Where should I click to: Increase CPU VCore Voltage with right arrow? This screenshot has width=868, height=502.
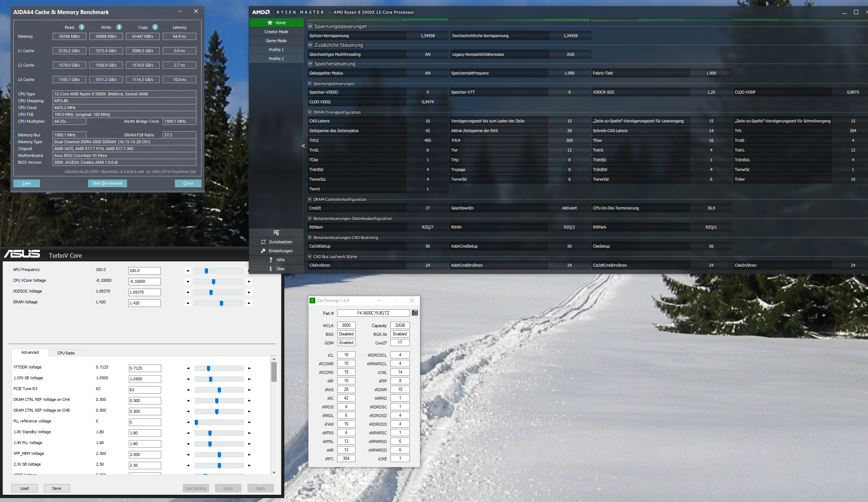tap(249, 281)
